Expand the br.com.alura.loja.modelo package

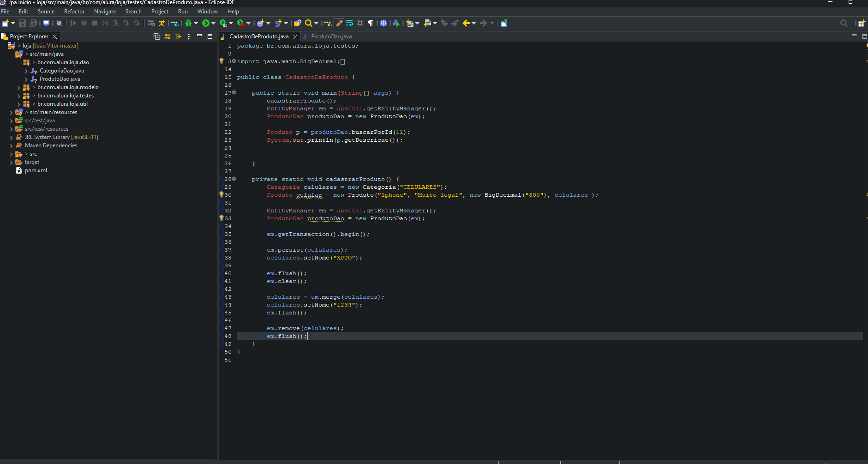pyautogui.click(x=18, y=87)
